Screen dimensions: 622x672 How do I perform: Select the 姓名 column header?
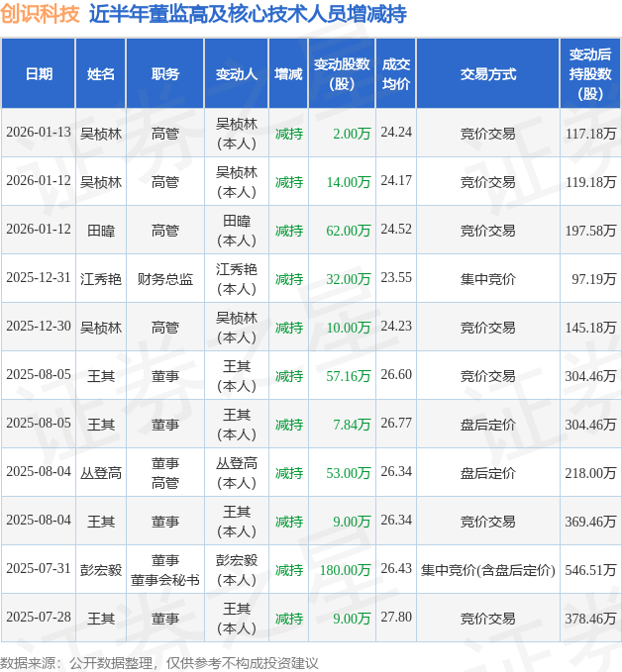point(101,73)
